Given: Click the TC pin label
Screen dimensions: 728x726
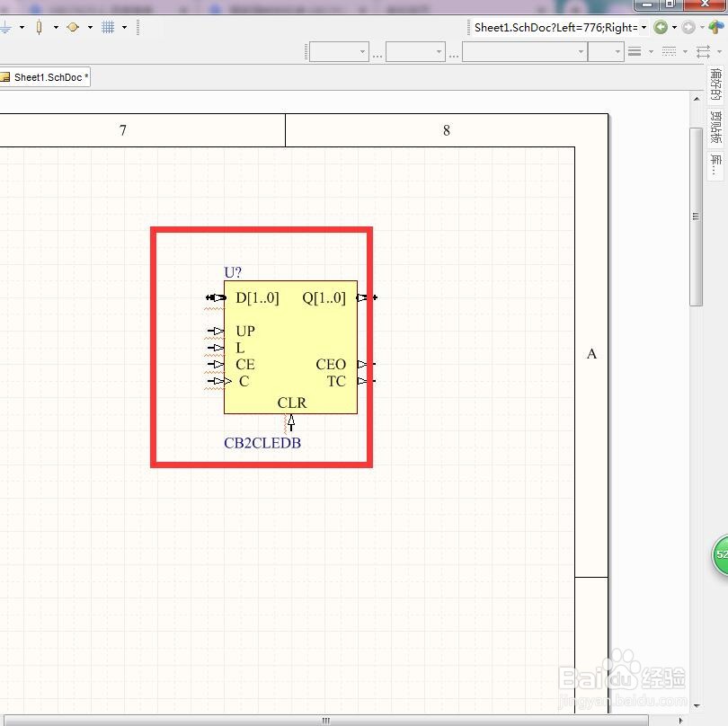Looking at the screenshot, I should [336, 381].
